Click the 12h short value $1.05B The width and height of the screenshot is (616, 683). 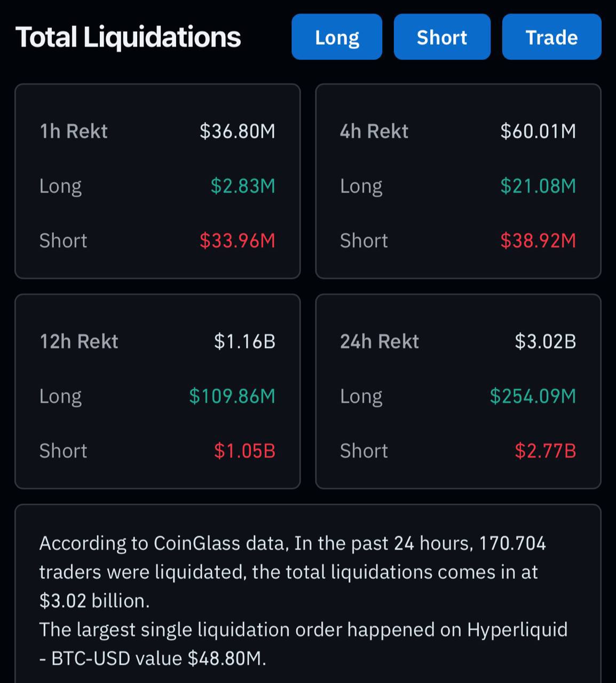[x=244, y=451]
